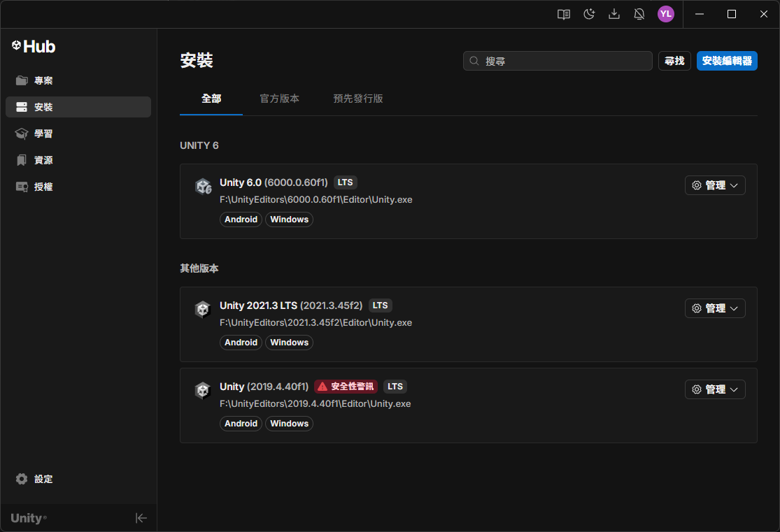780x532 pixels.
Task: Click the 安全性警訊 warning badge
Action: [346, 386]
